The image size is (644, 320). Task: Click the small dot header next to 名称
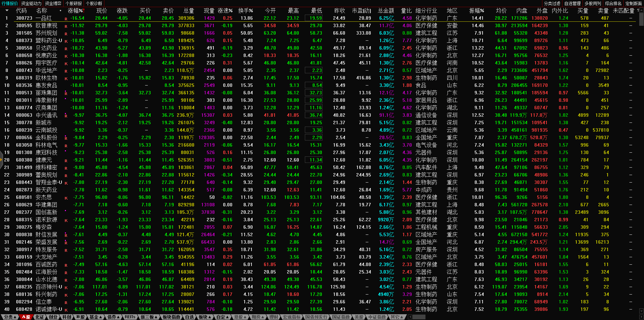click(60, 11)
